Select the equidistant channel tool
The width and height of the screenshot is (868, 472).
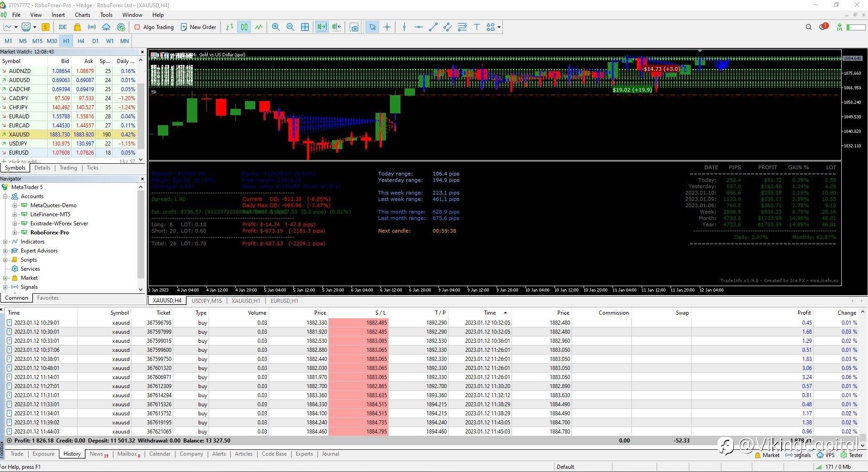click(448, 27)
